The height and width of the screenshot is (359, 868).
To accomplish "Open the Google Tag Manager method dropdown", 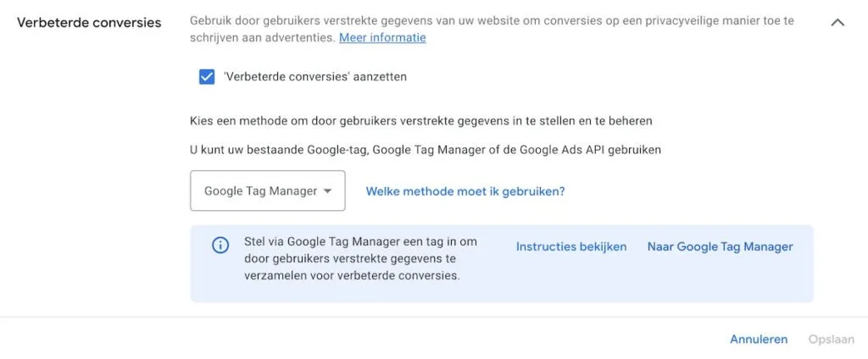I will pyautogui.click(x=267, y=191).
